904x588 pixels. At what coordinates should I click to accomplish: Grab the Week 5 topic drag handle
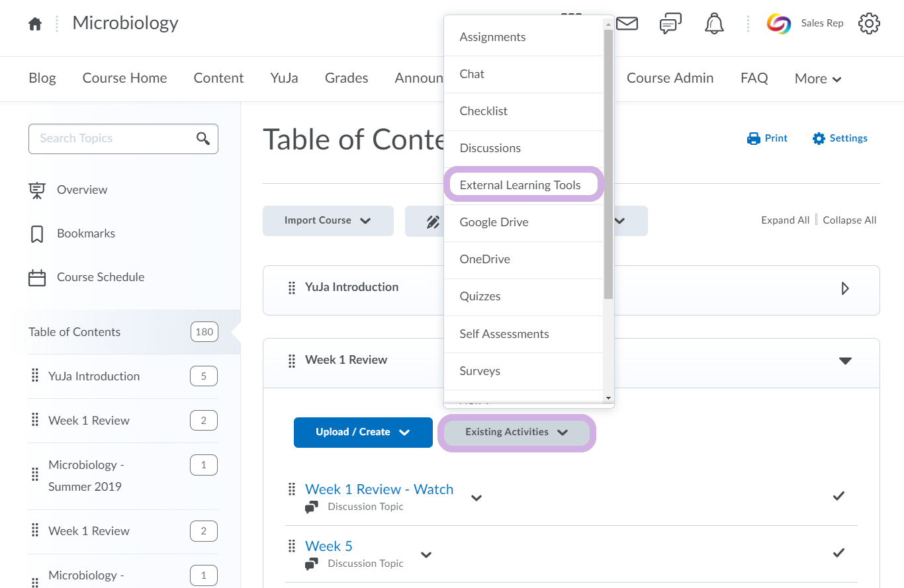coord(291,546)
